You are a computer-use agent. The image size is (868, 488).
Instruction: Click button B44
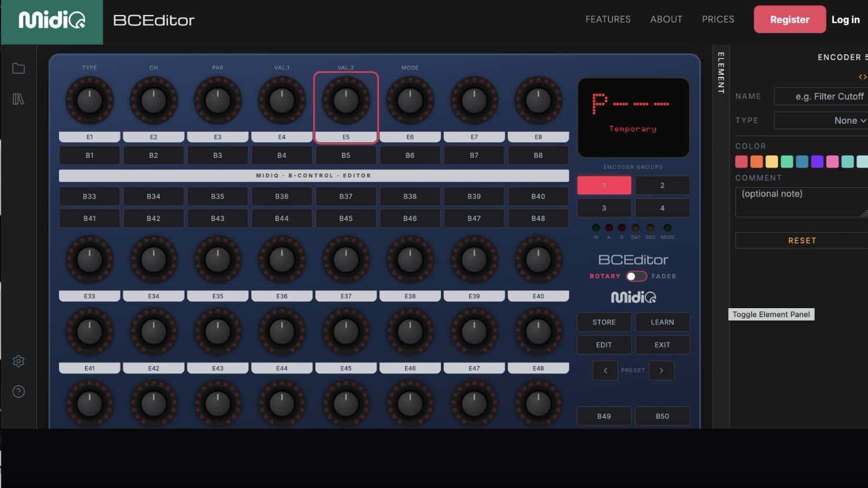pos(282,219)
